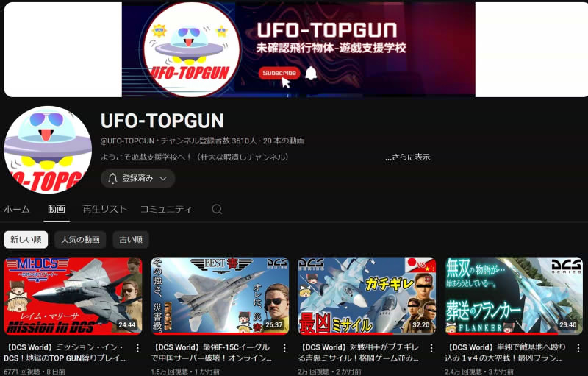Go to the コミュニティ tab
The image size is (588, 376).
[x=166, y=209]
